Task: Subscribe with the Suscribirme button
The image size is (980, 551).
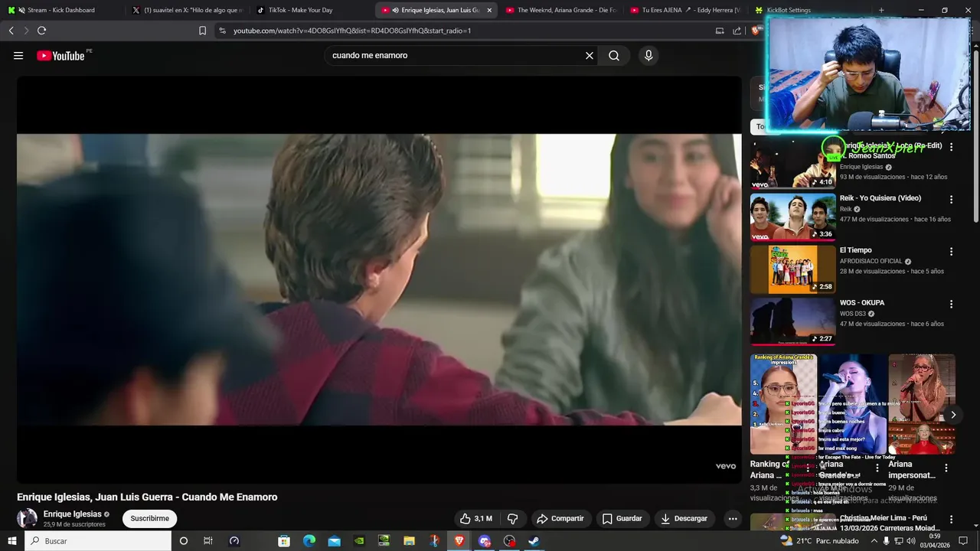Action: coord(149,519)
